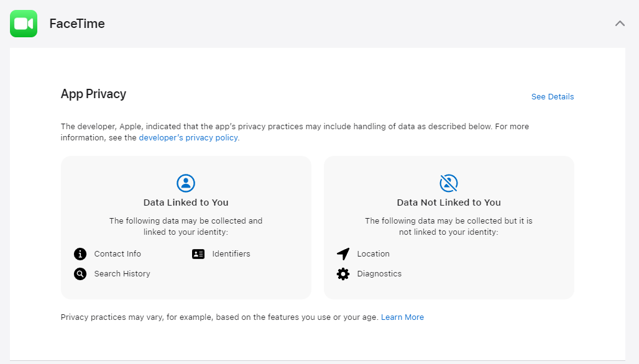Click the Identifiers ID card icon
Screen dimensions: 639x364
click(x=198, y=254)
